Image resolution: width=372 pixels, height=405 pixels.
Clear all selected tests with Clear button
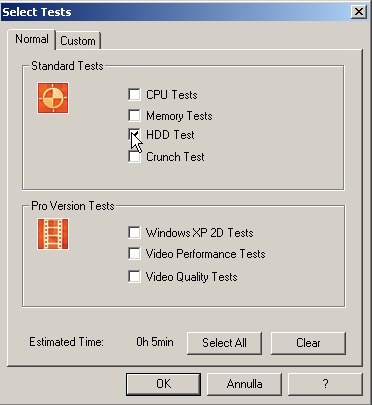pyautogui.click(x=308, y=343)
